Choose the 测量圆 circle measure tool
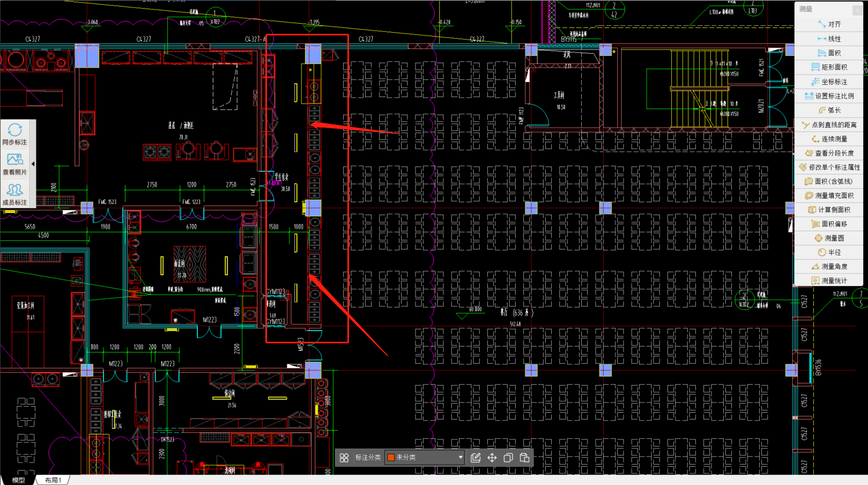 [828, 238]
